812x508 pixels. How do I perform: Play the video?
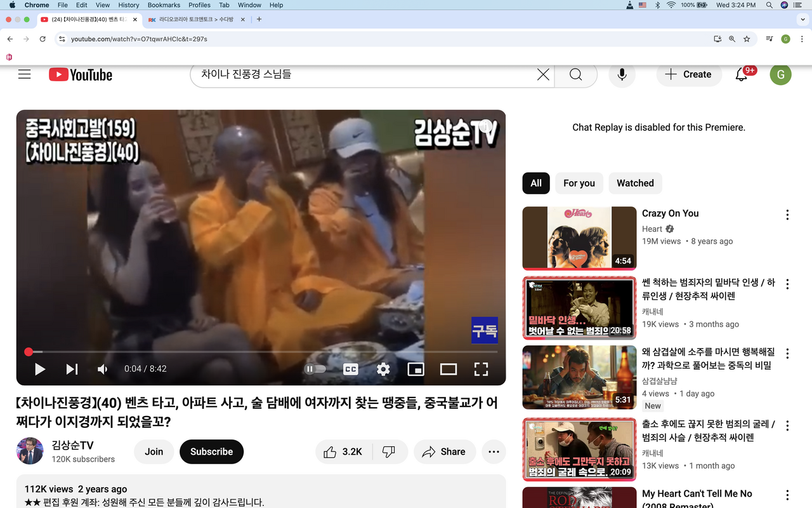click(x=39, y=369)
